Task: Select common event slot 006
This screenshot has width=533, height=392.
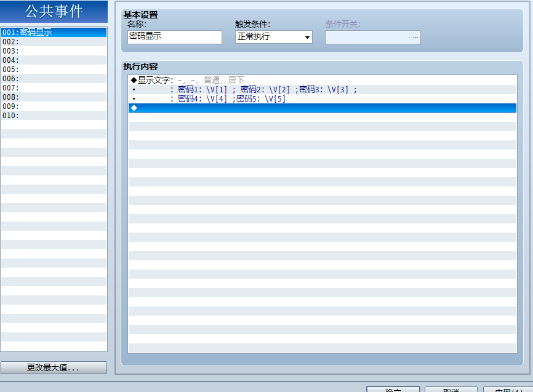Action: [x=54, y=79]
